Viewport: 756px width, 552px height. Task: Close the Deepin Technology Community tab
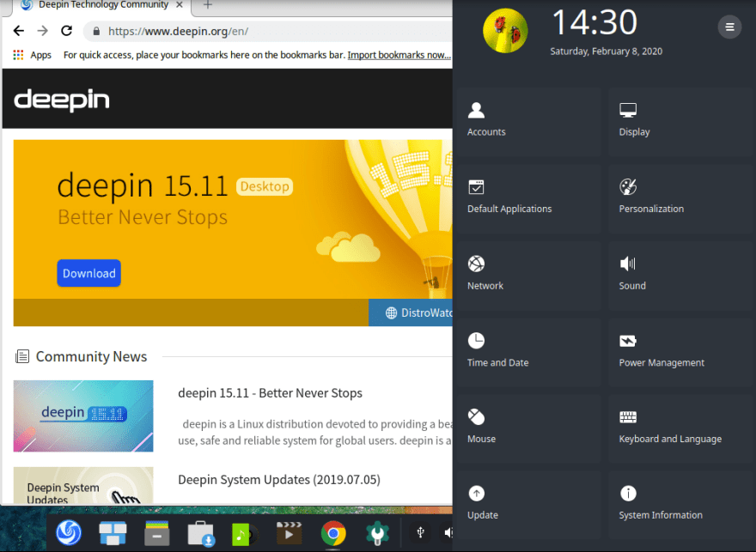coord(180,5)
